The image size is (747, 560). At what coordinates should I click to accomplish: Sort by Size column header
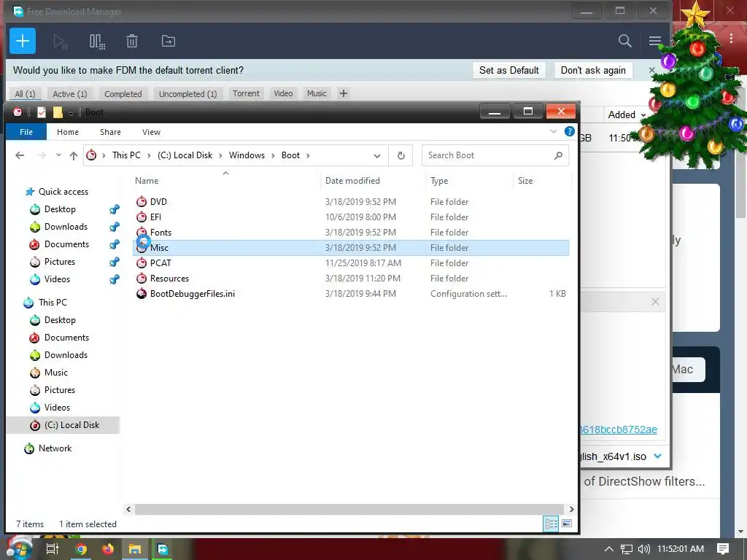coord(525,181)
